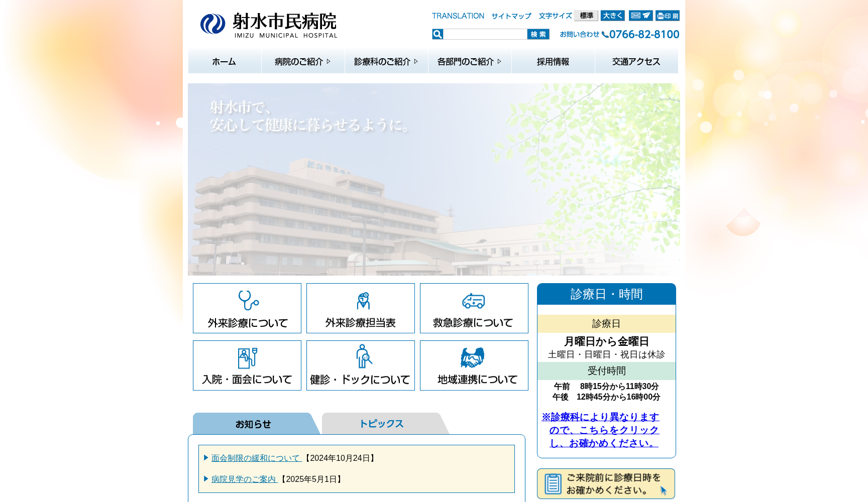Select the handshake icon for 地域連携について
The image size is (868, 502).
pyautogui.click(x=473, y=357)
